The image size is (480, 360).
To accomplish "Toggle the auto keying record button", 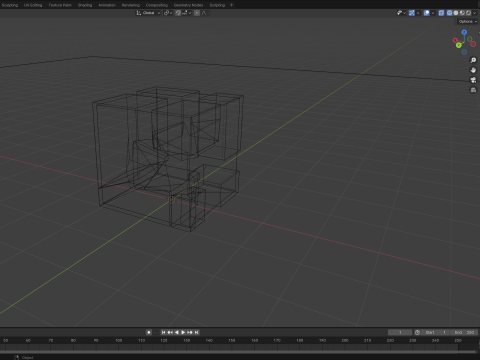I will tap(149, 332).
